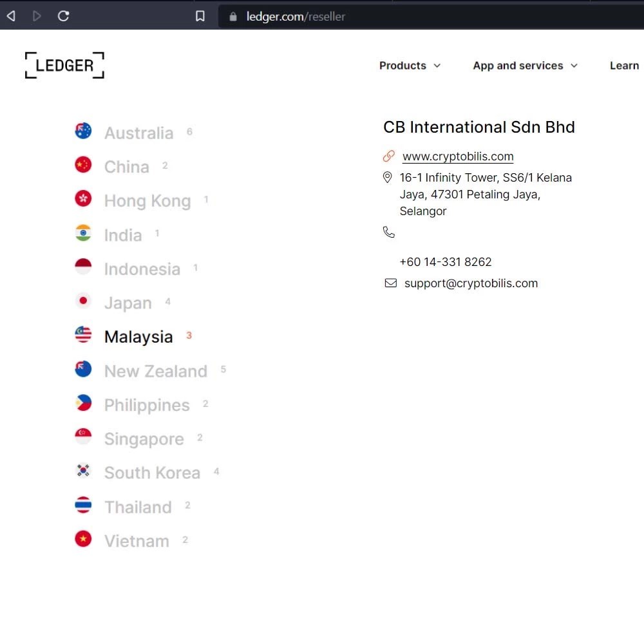Open the www.cryptobilis.com website link
The image size is (644, 644).
pos(458,156)
